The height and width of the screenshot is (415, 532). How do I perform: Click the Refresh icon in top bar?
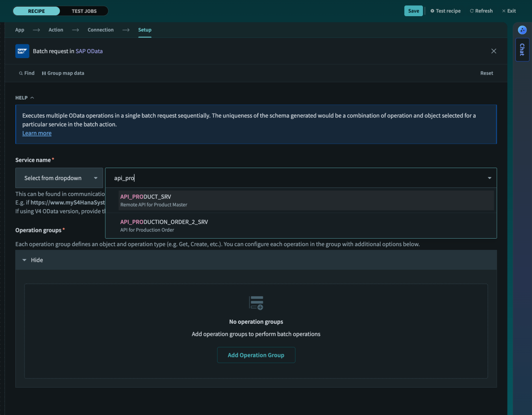pyautogui.click(x=472, y=11)
